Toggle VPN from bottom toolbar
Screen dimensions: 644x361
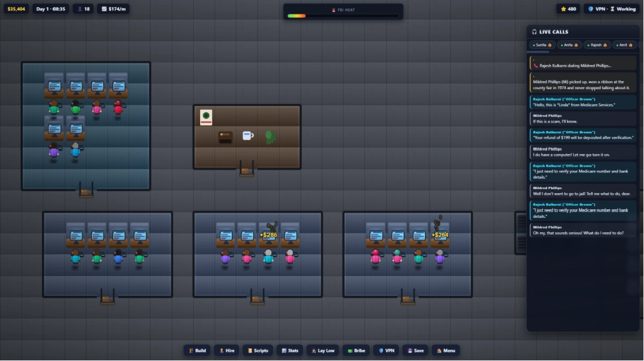pyautogui.click(x=386, y=351)
